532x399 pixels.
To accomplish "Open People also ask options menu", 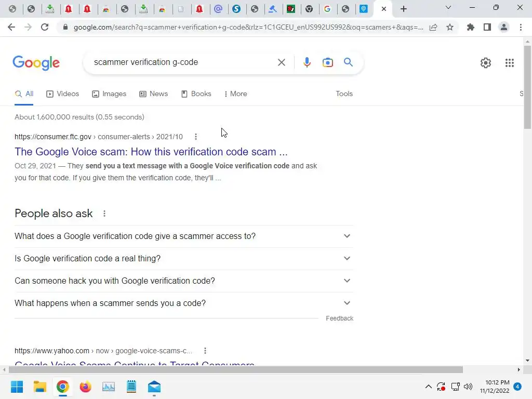I will (104, 214).
